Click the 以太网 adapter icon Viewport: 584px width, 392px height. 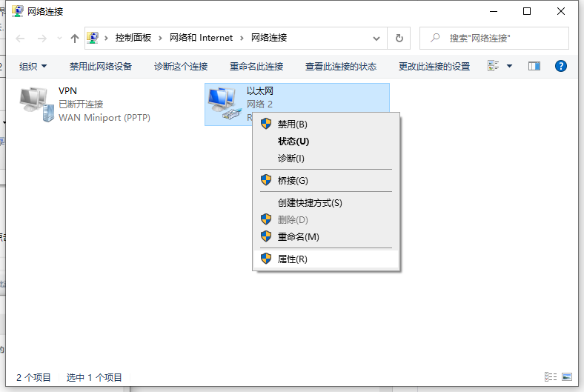tap(224, 104)
